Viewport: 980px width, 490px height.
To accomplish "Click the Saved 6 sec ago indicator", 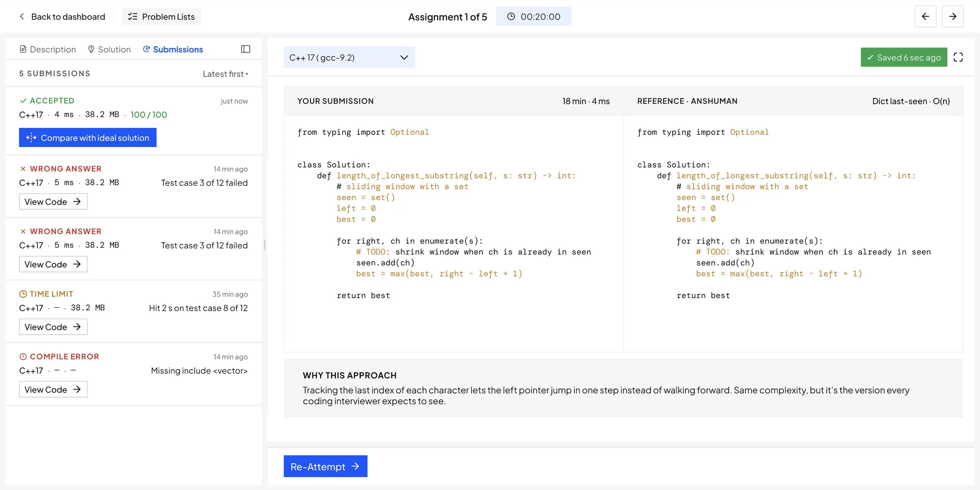I will (904, 57).
